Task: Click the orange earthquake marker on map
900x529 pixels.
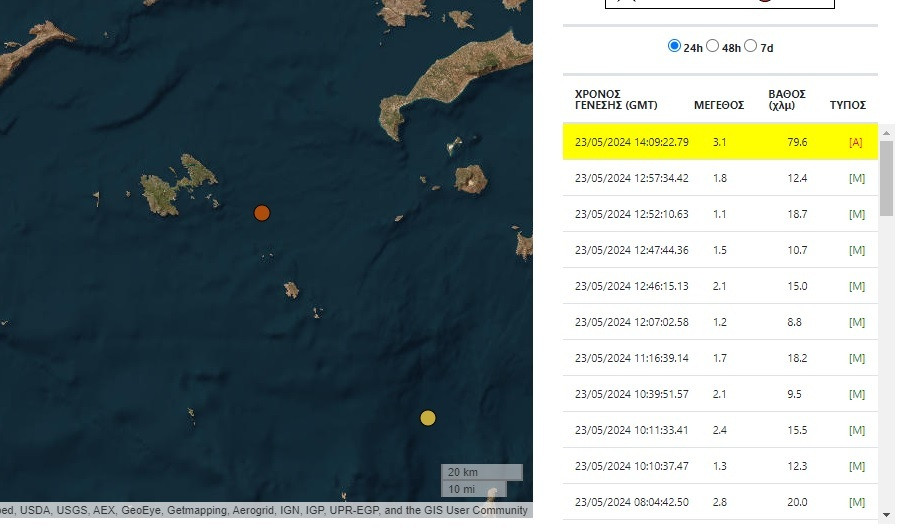Action: [262, 213]
